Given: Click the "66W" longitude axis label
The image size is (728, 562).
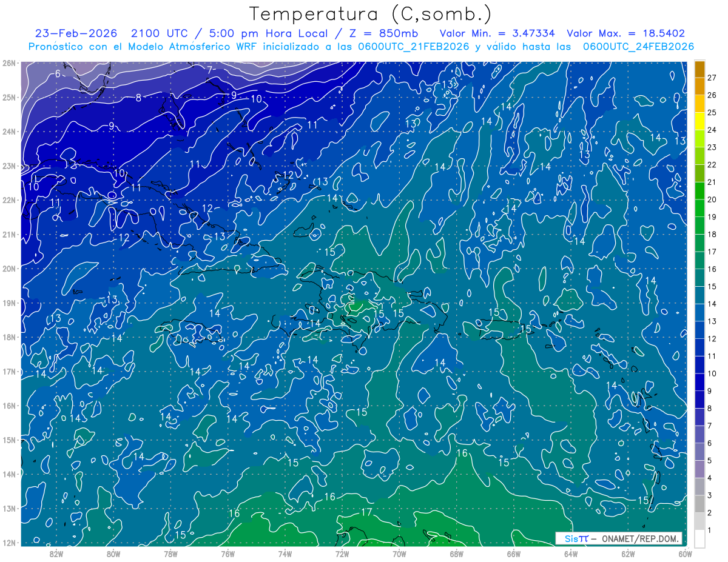Looking at the screenshot, I should tap(513, 554).
